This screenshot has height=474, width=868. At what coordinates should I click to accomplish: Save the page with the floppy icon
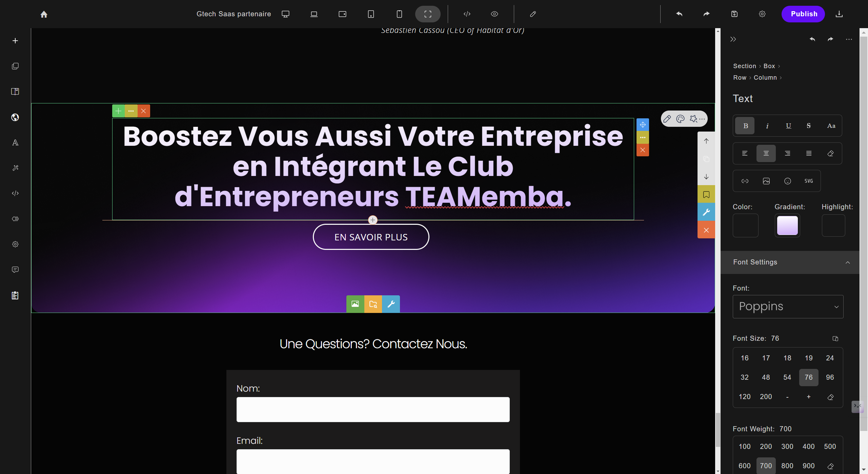(734, 14)
